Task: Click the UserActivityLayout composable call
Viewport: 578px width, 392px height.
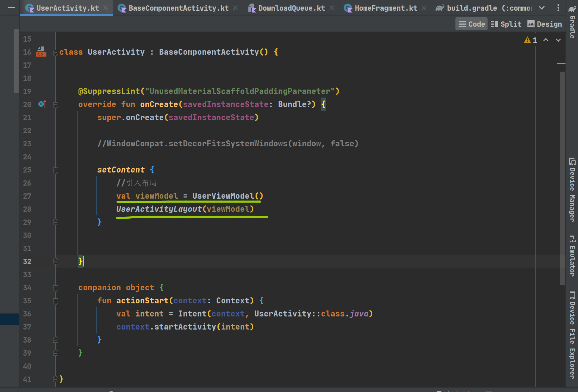Action: coord(159,209)
